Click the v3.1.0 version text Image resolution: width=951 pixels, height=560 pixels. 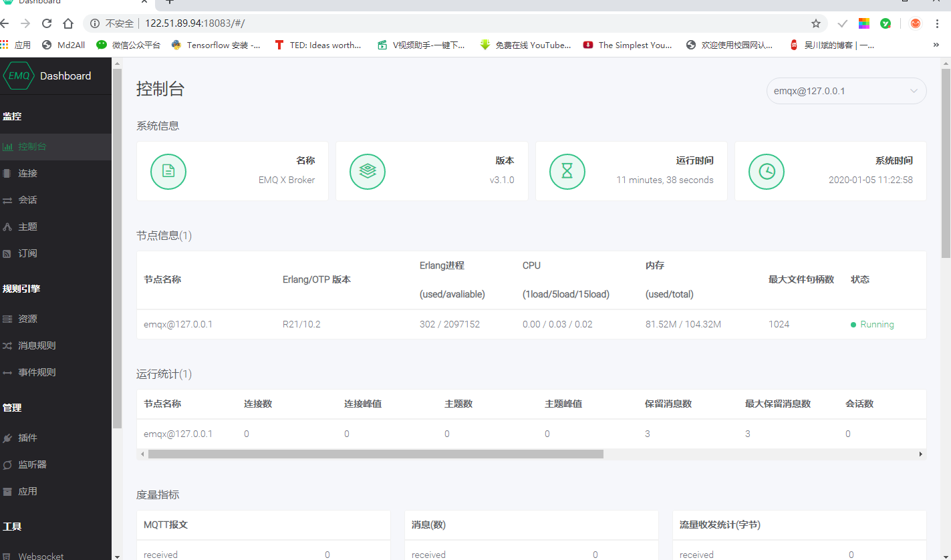click(502, 180)
